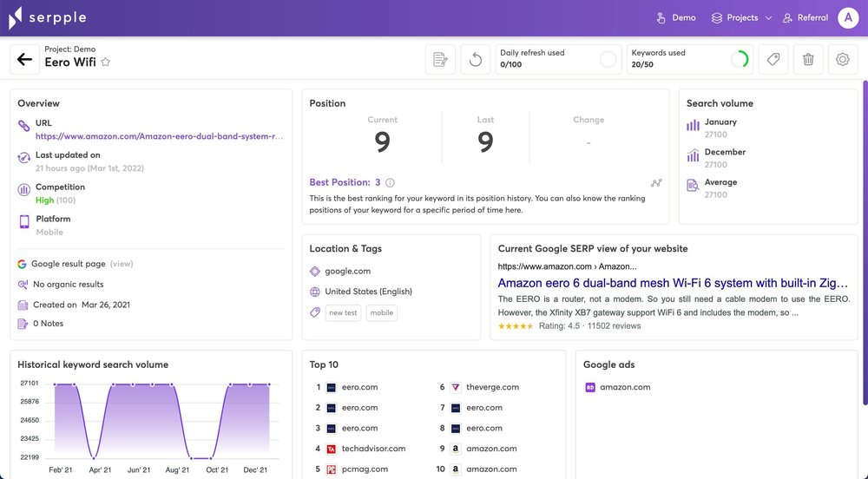Click the ad badge beside amazon.com
The image size is (868, 479).
click(x=590, y=387)
